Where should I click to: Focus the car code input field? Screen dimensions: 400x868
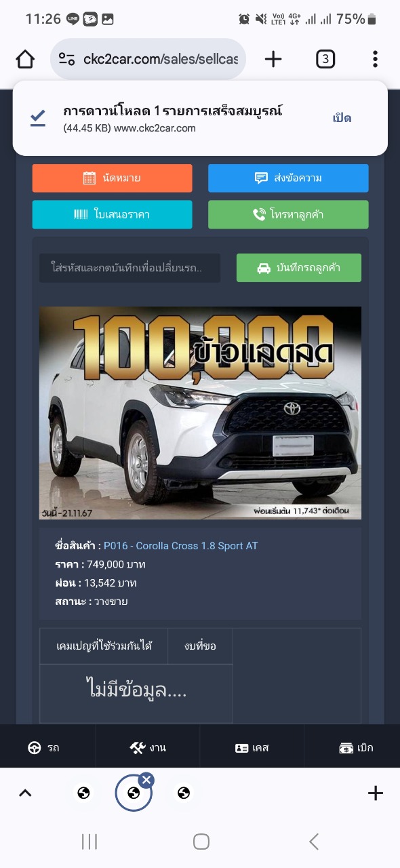[x=129, y=268]
